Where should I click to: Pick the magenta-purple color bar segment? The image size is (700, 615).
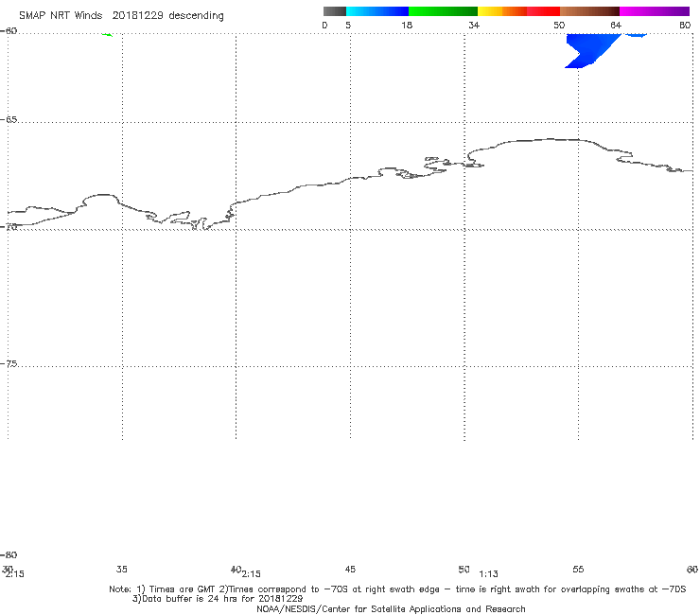point(655,11)
